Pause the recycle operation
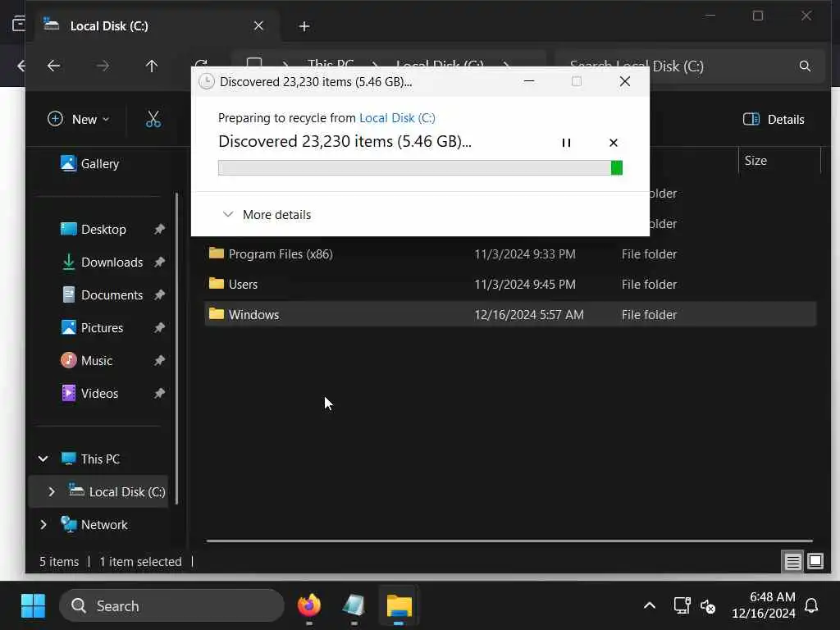This screenshot has height=630, width=840. pyautogui.click(x=566, y=143)
